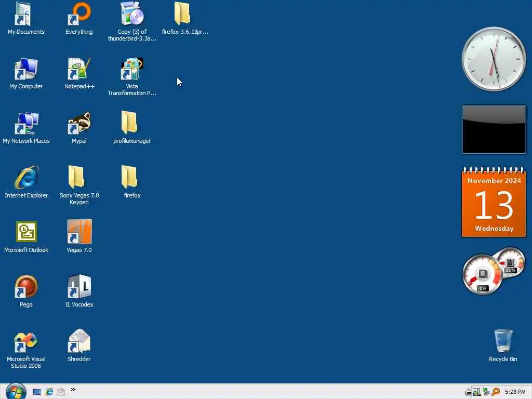
Task: Click Show Desktop in Quick Launch
Action: pos(37,392)
